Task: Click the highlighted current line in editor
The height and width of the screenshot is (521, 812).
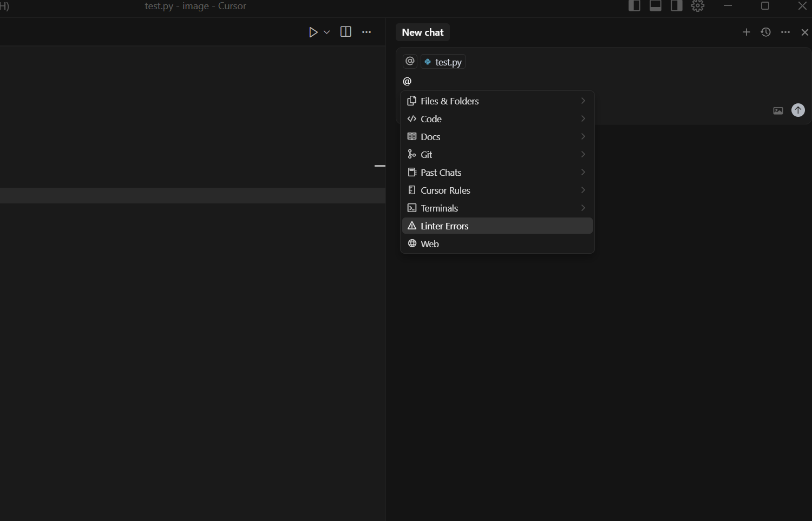Action: pos(193,195)
